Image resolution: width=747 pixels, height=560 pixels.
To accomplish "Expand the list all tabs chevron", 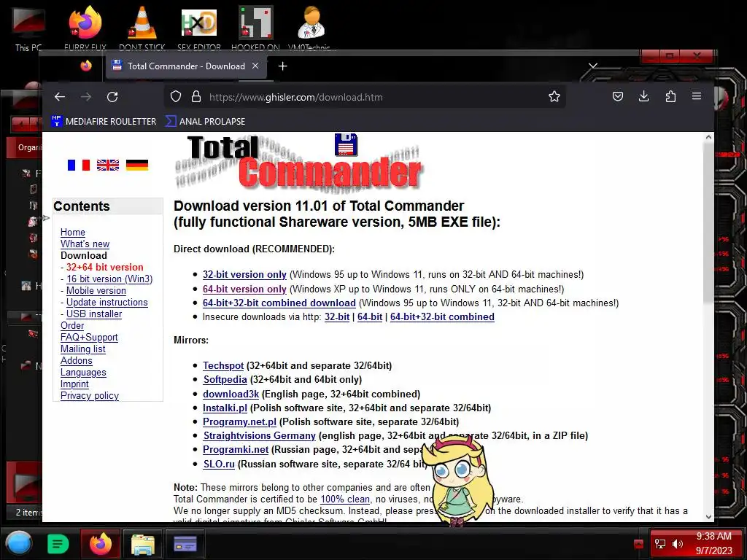I will point(593,65).
